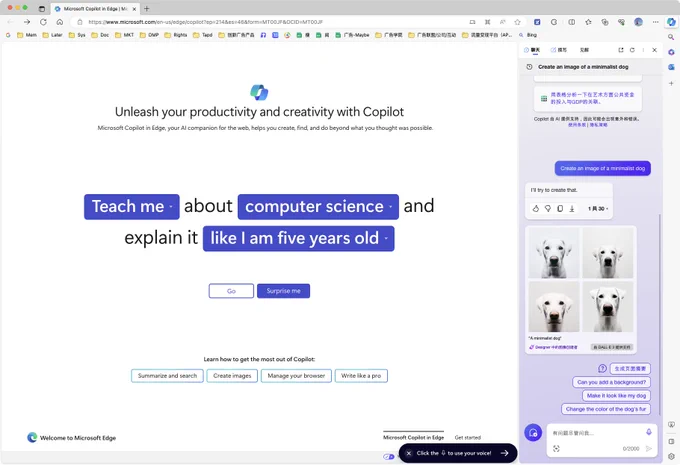
Task: Open Copilot chat in a new window
Action: 621,50
